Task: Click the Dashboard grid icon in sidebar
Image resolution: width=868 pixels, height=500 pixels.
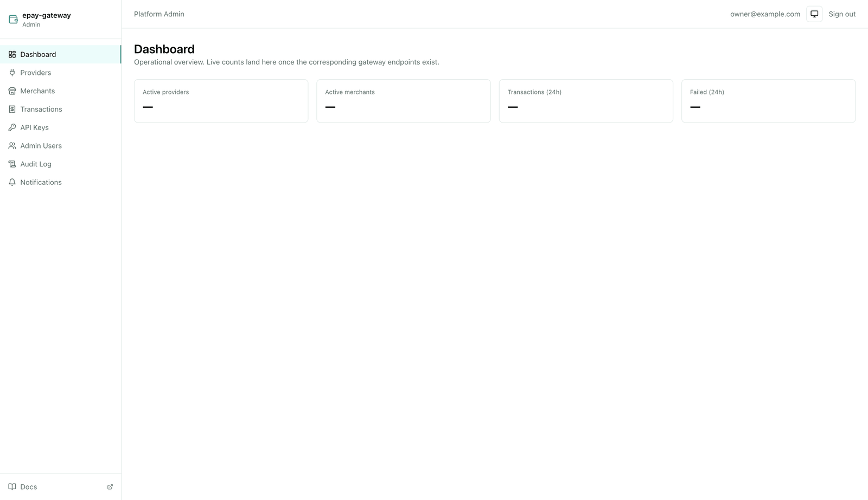Action: [12, 54]
